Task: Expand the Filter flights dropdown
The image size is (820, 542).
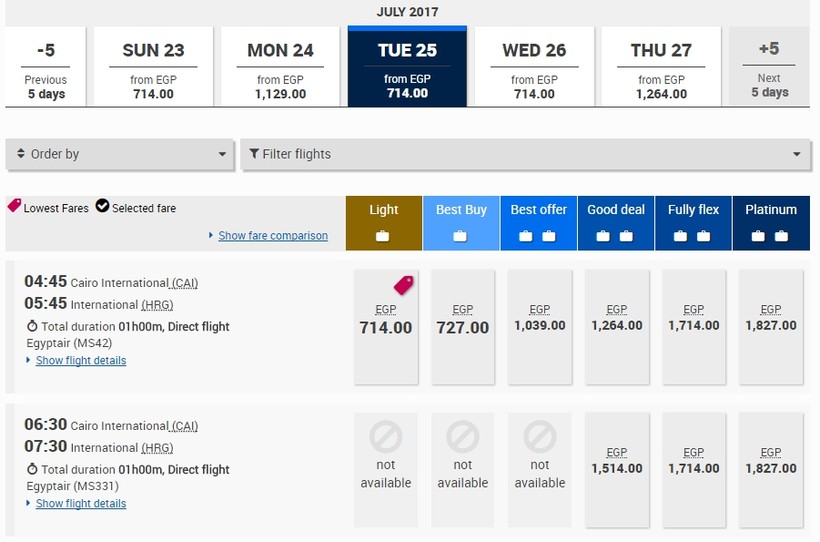Action: (x=524, y=154)
